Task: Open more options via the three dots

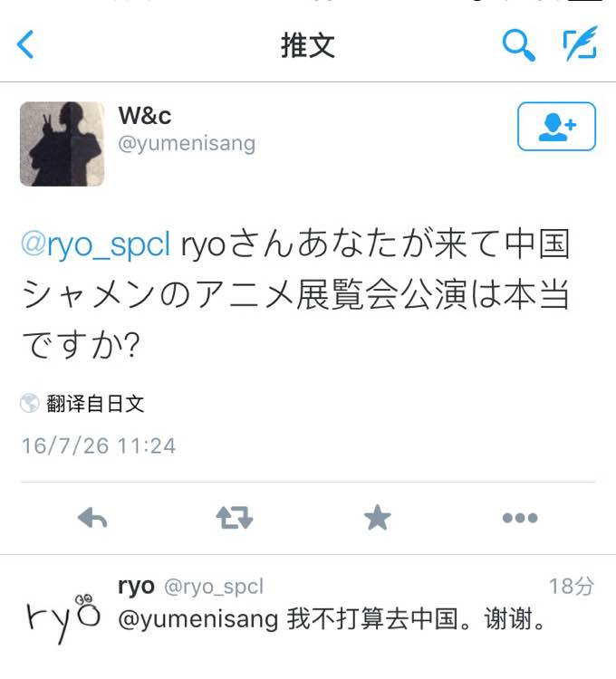Action: [x=520, y=518]
